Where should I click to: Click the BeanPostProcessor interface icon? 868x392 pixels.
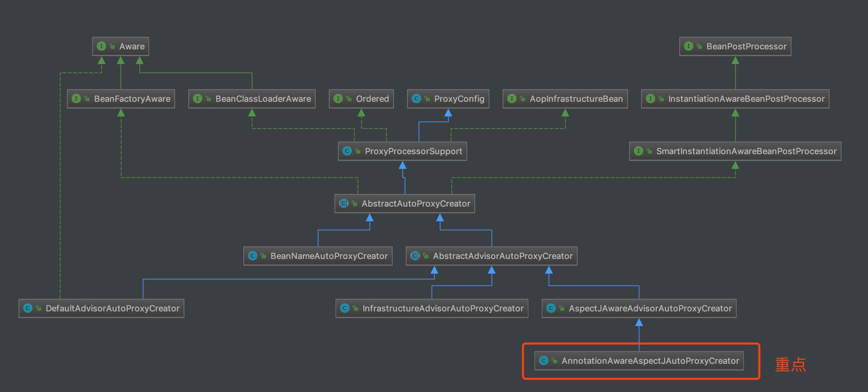pos(688,46)
